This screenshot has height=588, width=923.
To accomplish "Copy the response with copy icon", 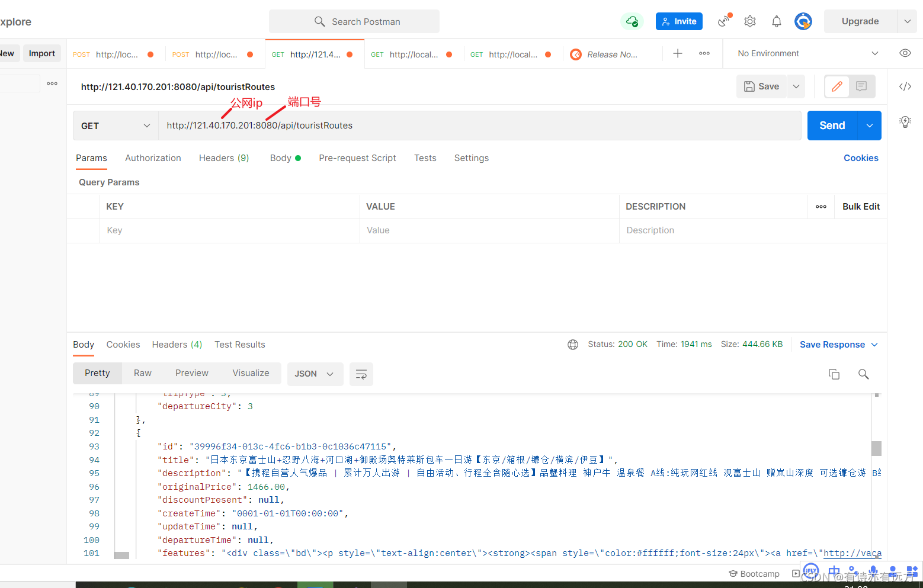I will pos(834,374).
